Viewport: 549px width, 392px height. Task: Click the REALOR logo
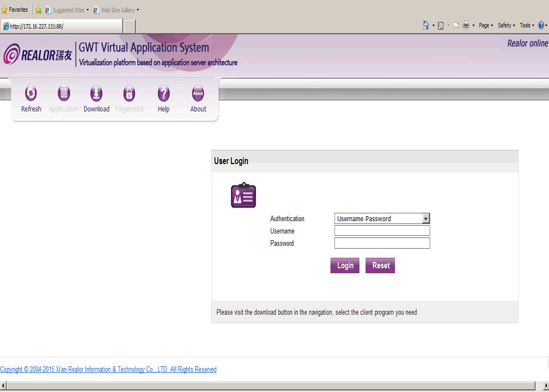[38, 54]
